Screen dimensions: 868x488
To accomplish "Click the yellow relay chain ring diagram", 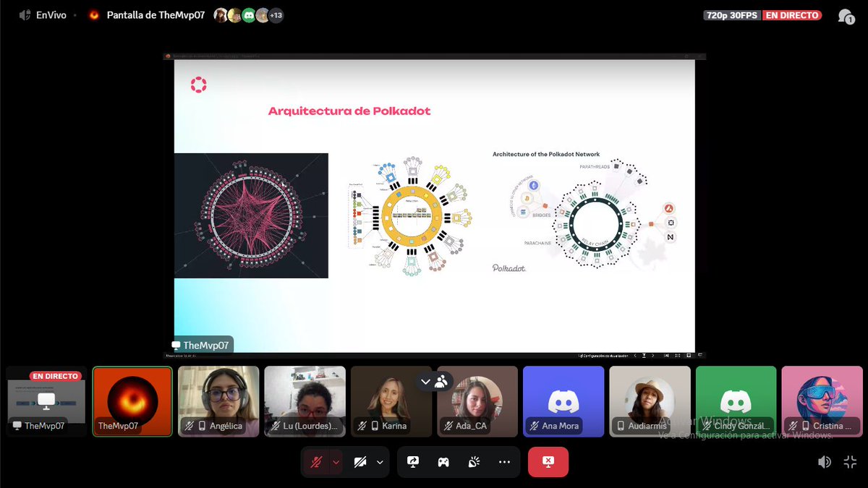I will [410, 215].
